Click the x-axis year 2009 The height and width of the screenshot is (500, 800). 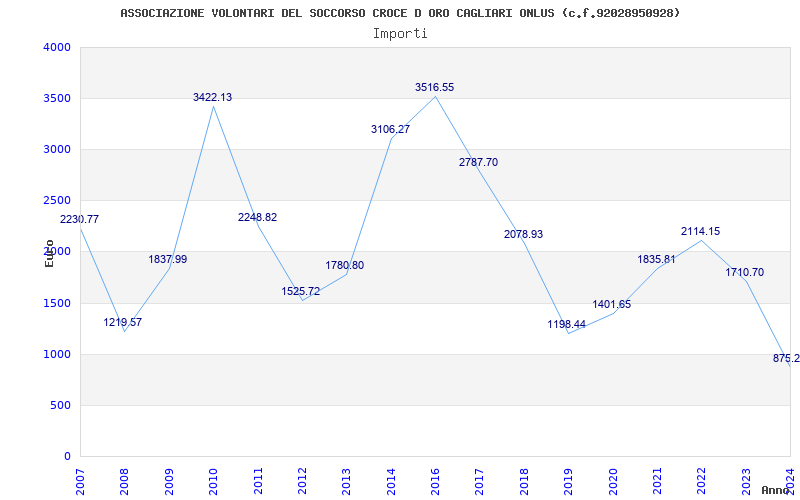tap(169, 481)
